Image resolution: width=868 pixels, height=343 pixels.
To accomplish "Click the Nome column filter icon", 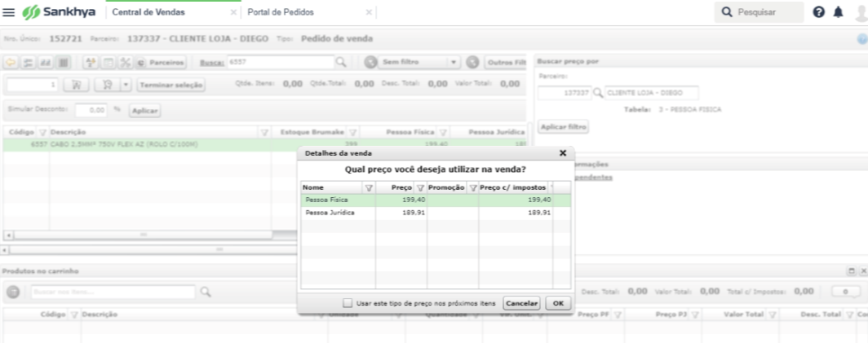I will 369,187.
